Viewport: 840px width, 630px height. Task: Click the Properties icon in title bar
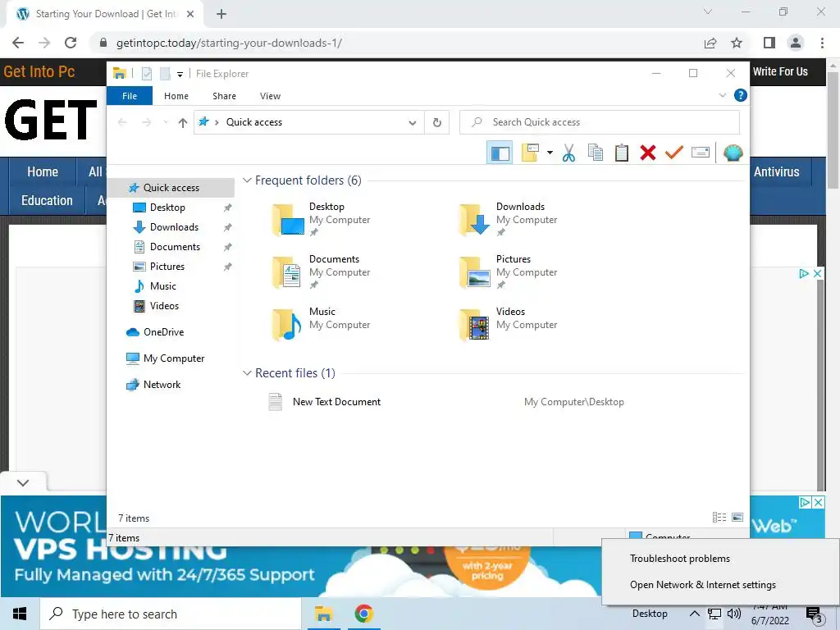147,73
